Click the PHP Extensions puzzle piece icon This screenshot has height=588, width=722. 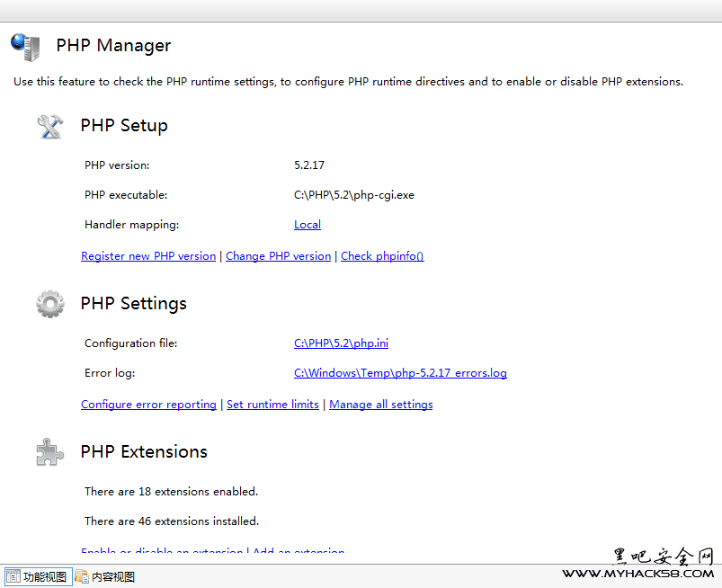(x=49, y=452)
